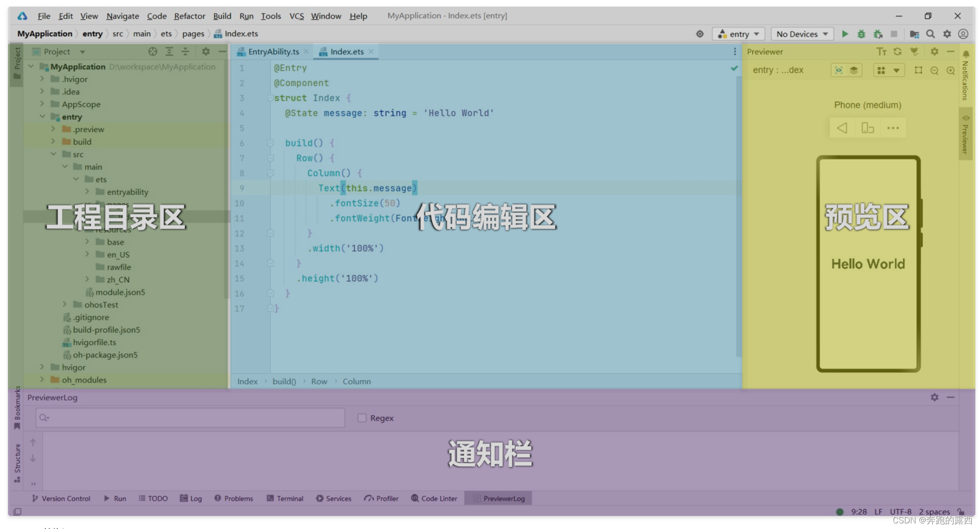Toggle the Inspector icon in Previewer
The image size is (980, 529).
pyautogui.click(x=839, y=70)
